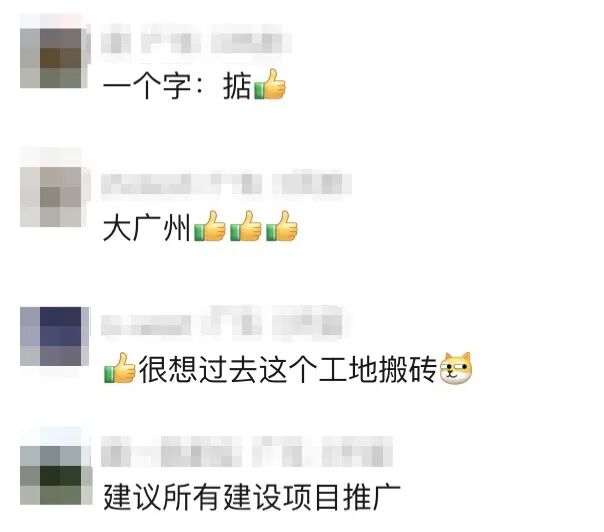Click the comment 很想过去这个工地搬砖
Screen dimensions: 604x532
tap(288, 369)
